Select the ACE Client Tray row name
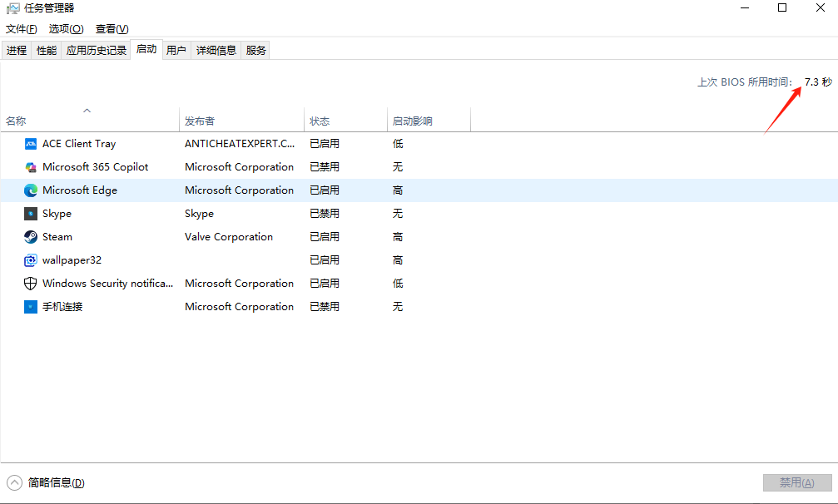838x504 pixels. tap(79, 144)
